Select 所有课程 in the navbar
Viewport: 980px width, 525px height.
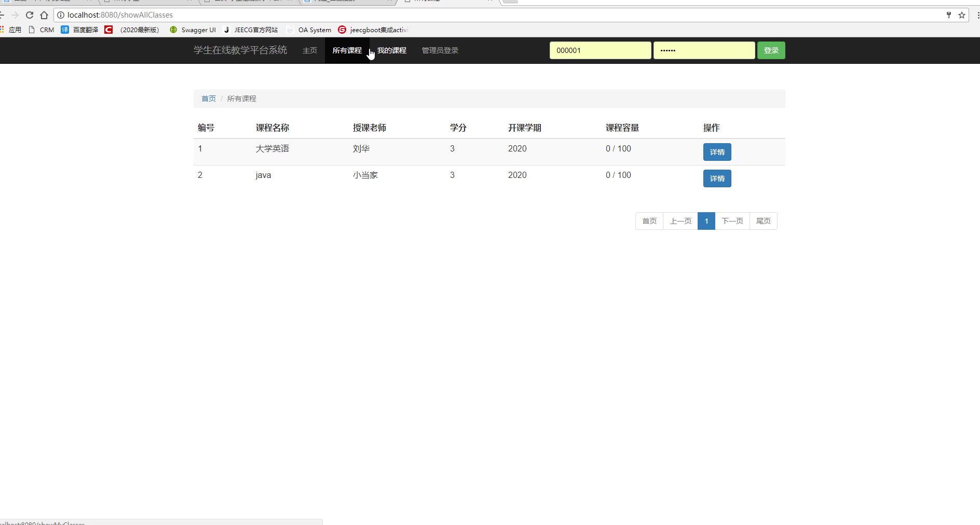347,50
